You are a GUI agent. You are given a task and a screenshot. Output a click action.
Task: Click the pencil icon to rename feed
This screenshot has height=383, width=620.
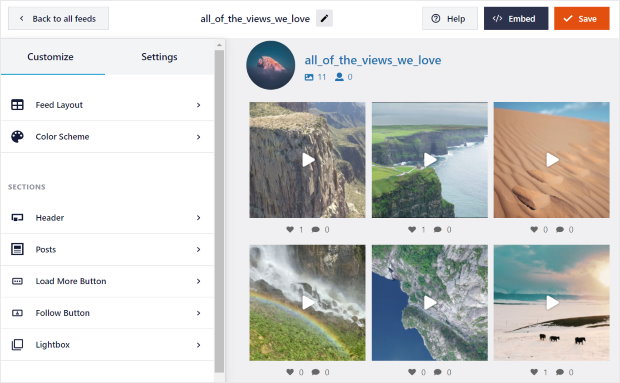(324, 19)
